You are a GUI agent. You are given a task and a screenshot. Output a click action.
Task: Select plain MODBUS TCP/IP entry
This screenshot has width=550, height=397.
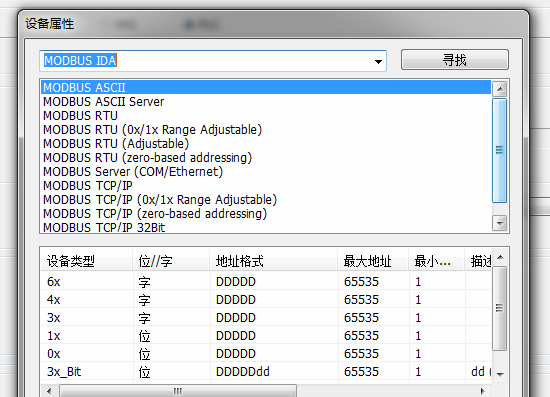(266, 186)
